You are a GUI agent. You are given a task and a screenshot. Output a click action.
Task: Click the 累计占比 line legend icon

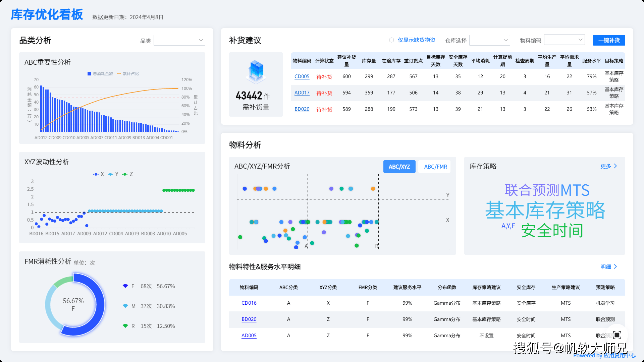119,73
